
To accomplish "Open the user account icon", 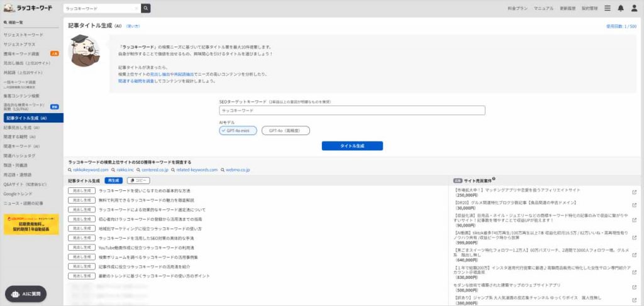I will [634, 8].
